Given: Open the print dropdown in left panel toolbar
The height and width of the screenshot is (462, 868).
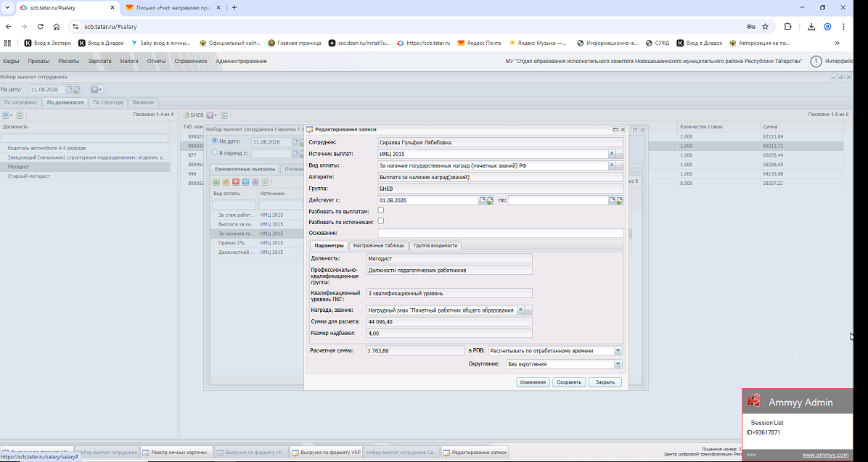Looking at the screenshot, I should click(7, 115).
